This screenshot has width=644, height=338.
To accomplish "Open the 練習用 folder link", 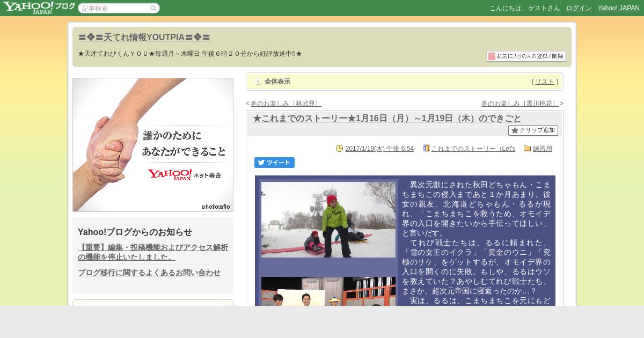I will click(x=543, y=149).
